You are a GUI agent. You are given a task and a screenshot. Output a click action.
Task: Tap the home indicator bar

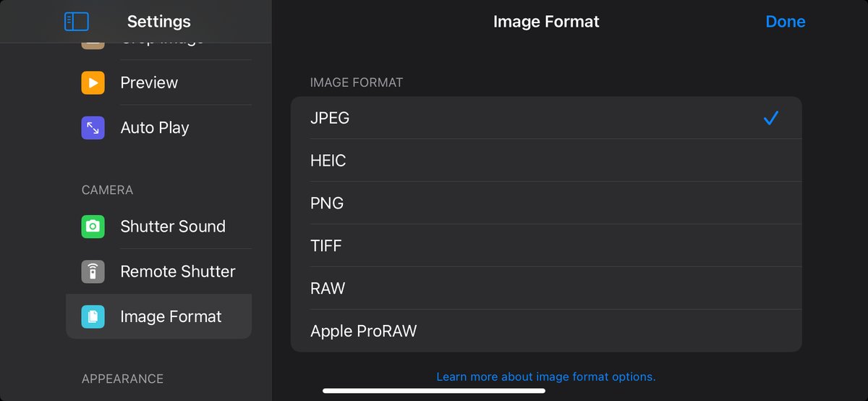click(433, 391)
